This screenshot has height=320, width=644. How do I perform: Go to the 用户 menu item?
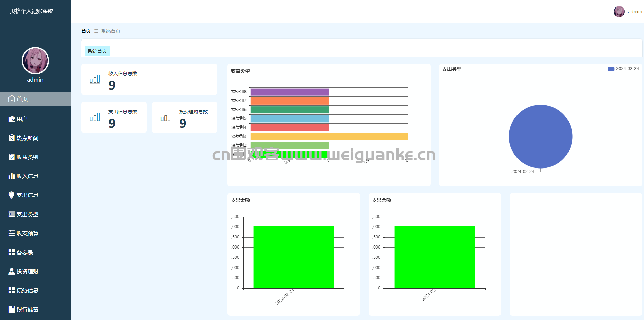35,119
